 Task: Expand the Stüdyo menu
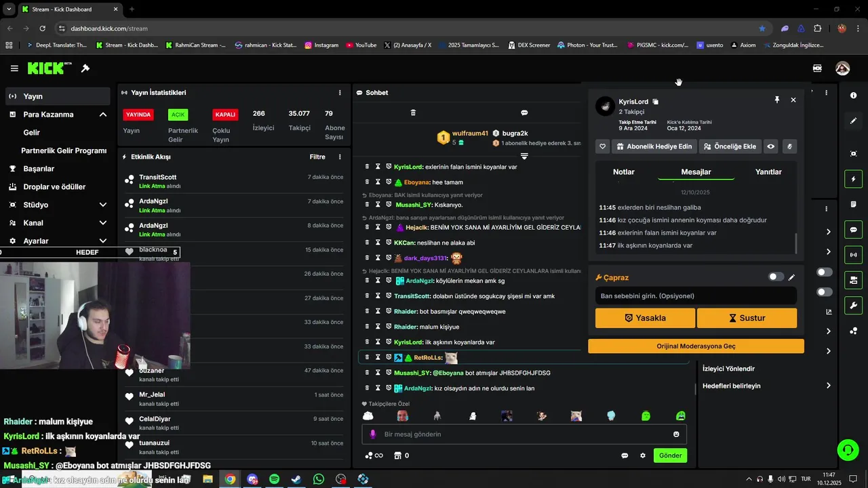coord(103,205)
